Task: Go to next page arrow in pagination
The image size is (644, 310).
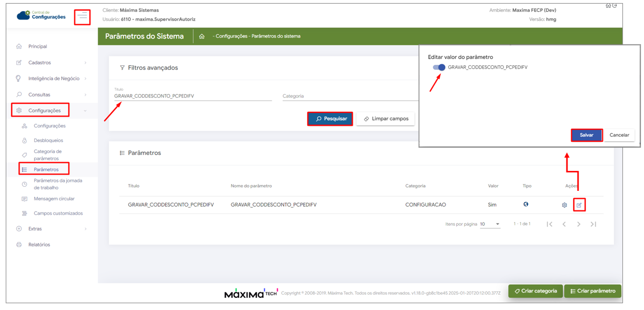Action: coord(579,225)
